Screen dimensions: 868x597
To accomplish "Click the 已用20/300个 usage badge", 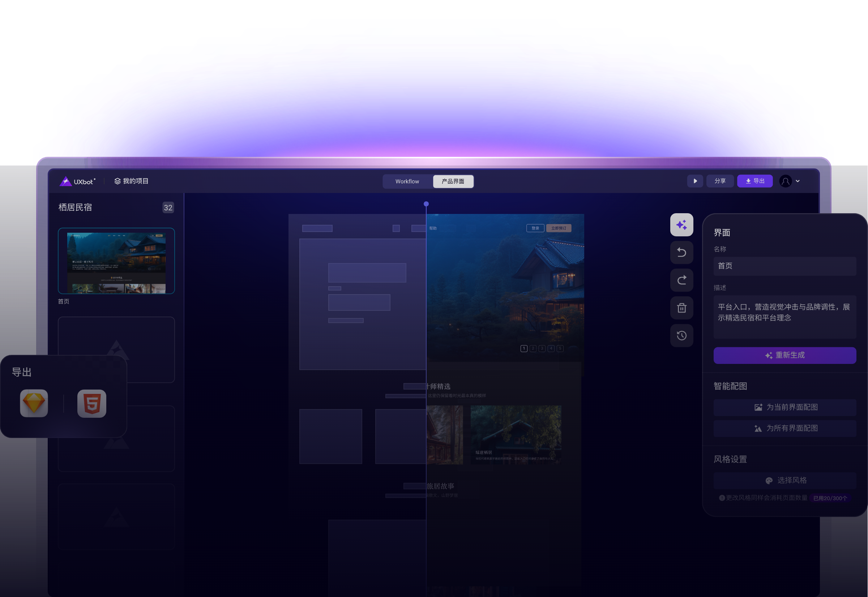I will [x=830, y=498].
